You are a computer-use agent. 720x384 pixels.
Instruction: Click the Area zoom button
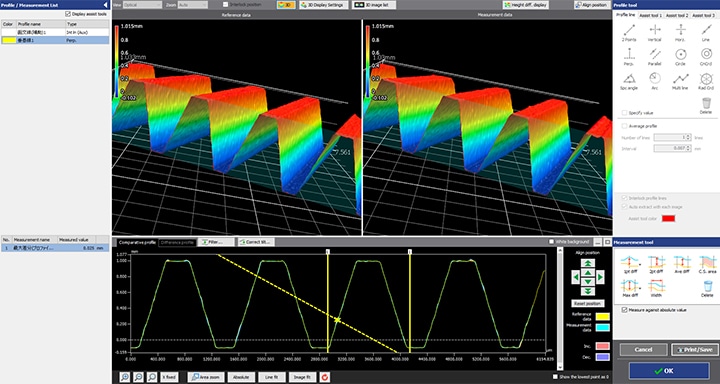206,377
